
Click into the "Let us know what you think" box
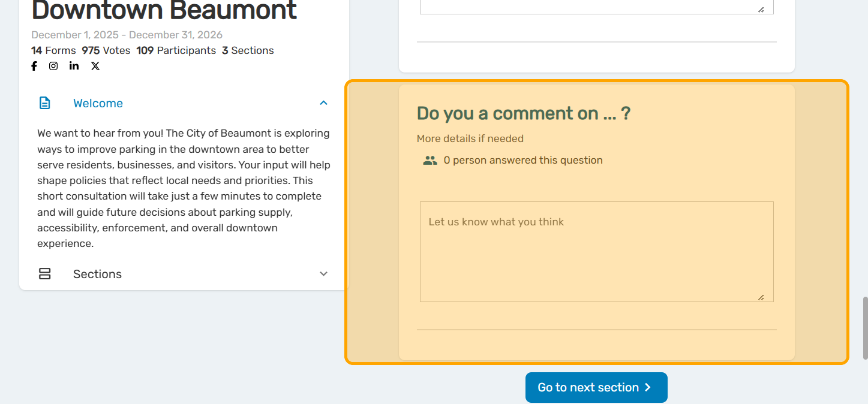pos(596,252)
